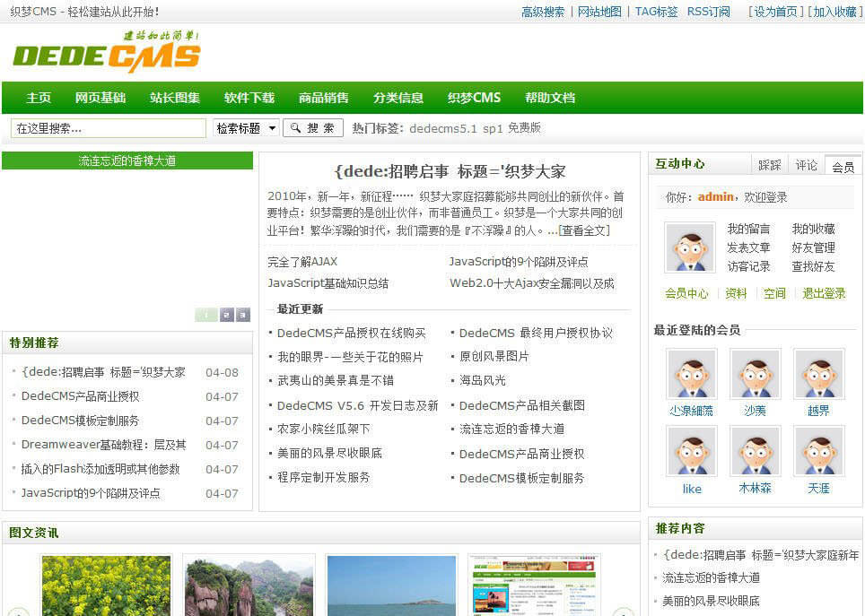The width and height of the screenshot is (865, 616).
Task: Open Dreamweaver基础教程 in 特别推荐
Action: click(104, 445)
